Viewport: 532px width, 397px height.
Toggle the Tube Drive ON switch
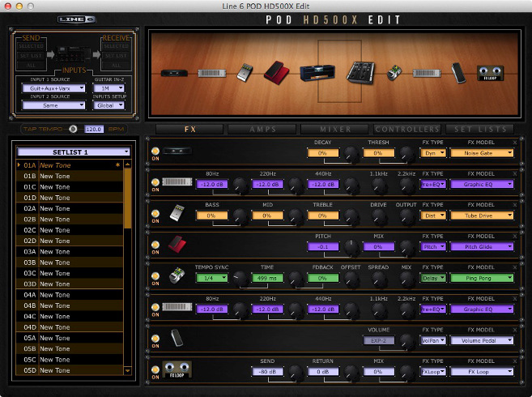pos(155,214)
